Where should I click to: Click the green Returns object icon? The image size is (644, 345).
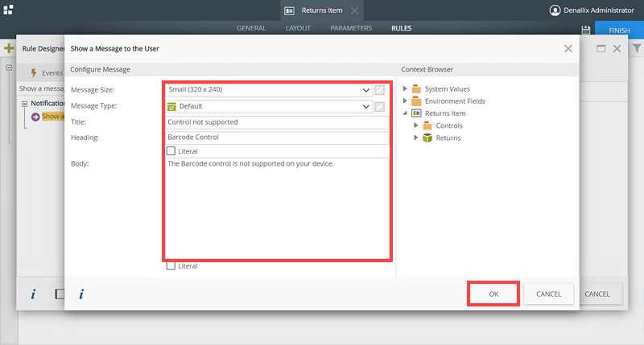pos(427,138)
